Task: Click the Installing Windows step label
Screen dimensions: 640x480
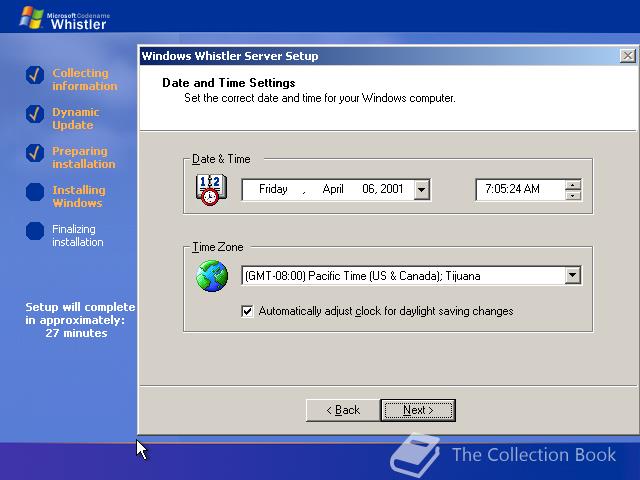Action: point(79,196)
